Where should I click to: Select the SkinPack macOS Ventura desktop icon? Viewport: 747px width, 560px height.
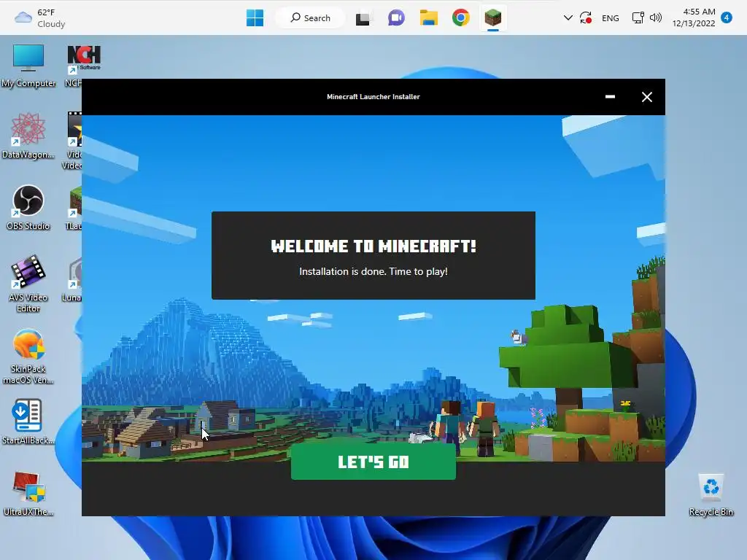tap(28, 356)
